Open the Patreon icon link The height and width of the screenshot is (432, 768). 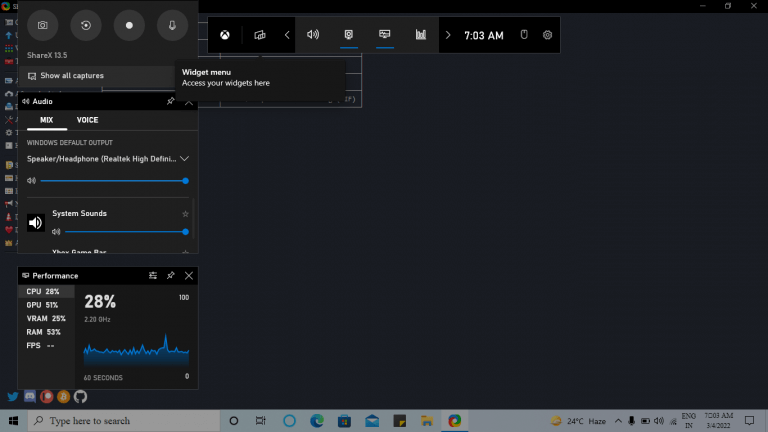pos(47,396)
